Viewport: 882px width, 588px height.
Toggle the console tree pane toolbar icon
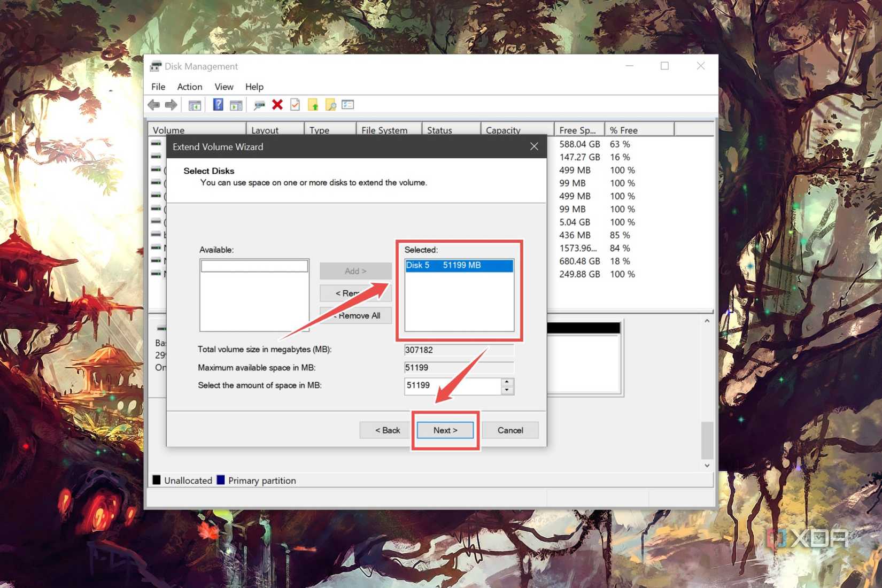tap(195, 105)
